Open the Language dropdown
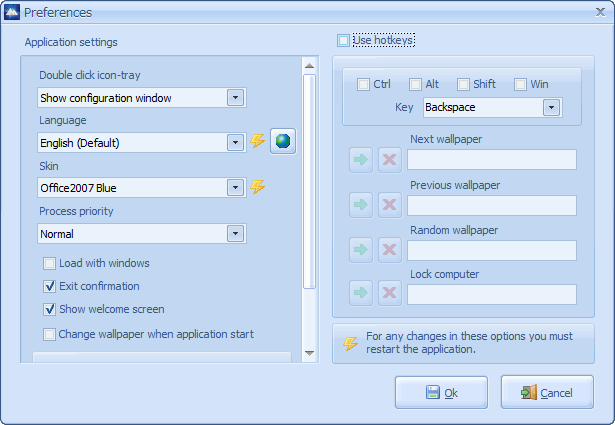This screenshot has height=425, width=615. [235, 143]
